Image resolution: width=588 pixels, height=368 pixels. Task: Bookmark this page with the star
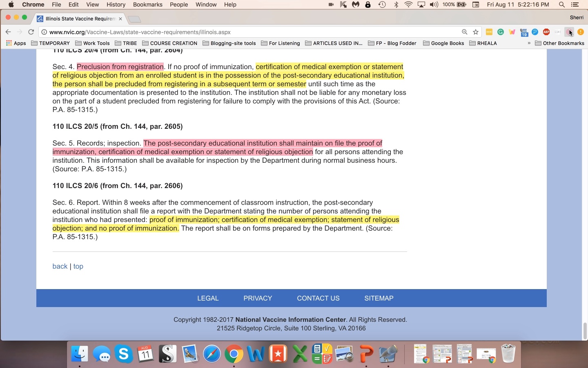tap(476, 32)
